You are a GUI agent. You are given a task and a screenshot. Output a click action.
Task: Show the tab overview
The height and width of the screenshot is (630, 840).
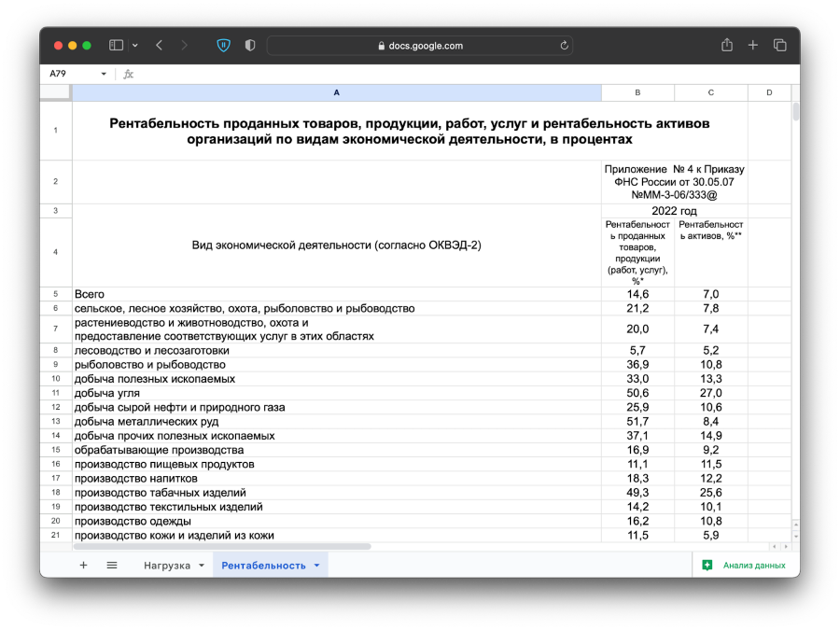[779, 45]
